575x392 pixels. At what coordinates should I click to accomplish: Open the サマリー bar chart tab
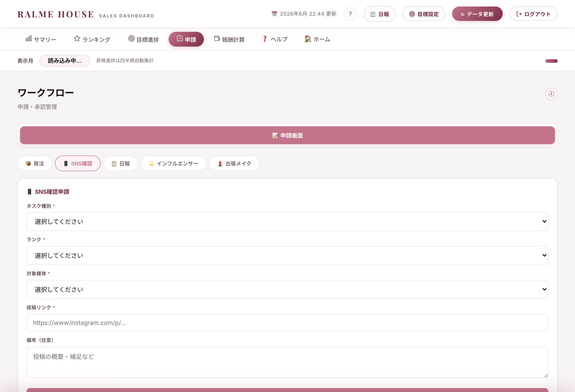click(x=41, y=39)
